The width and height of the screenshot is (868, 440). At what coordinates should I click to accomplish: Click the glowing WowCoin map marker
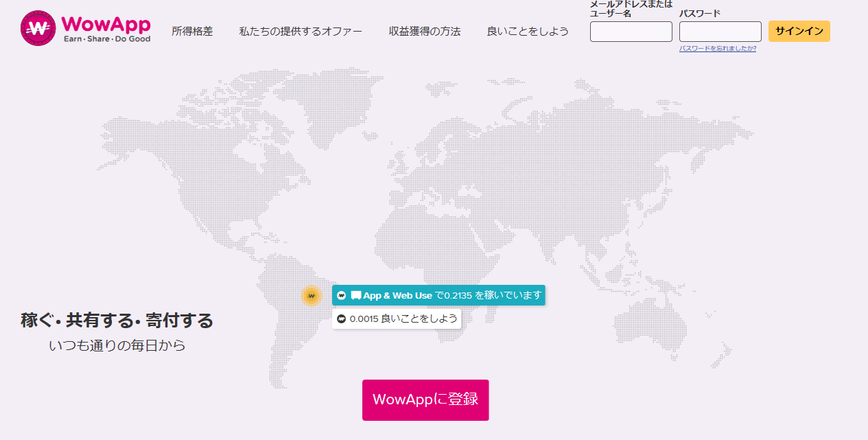pyautogui.click(x=312, y=296)
